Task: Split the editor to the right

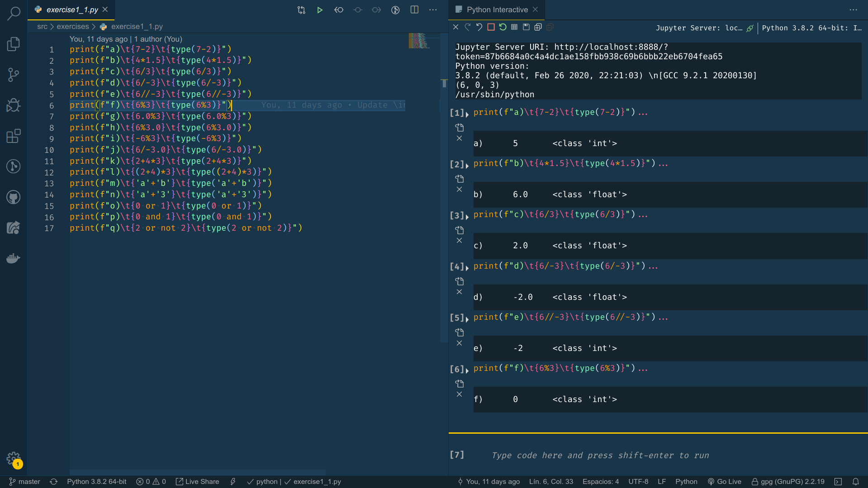Action: click(x=414, y=10)
